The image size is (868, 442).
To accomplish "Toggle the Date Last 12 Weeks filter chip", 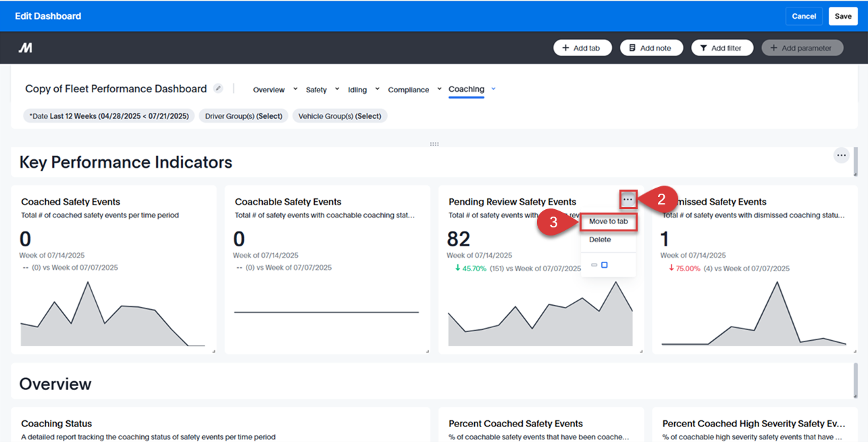I will pyautogui.click(x=108, y=115).
